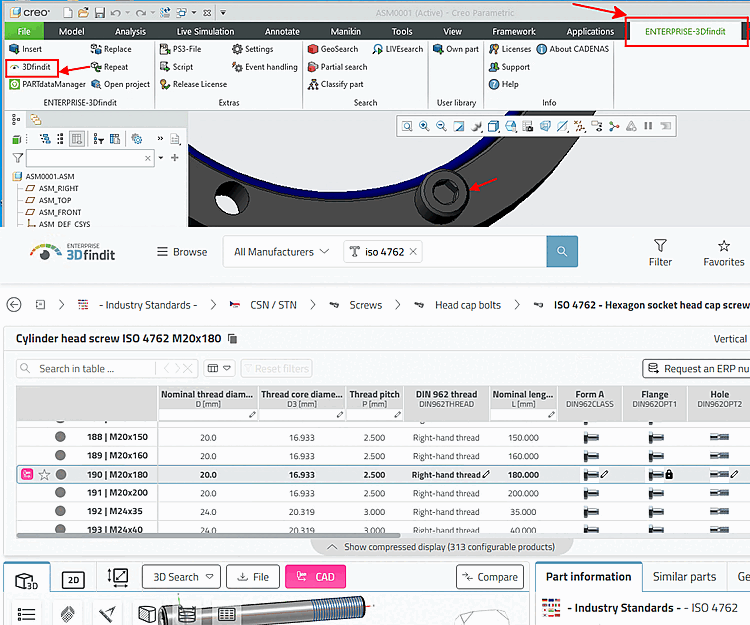Click Classify part
The height and width of the screenshot is (625, 750).
pos(335,84)
